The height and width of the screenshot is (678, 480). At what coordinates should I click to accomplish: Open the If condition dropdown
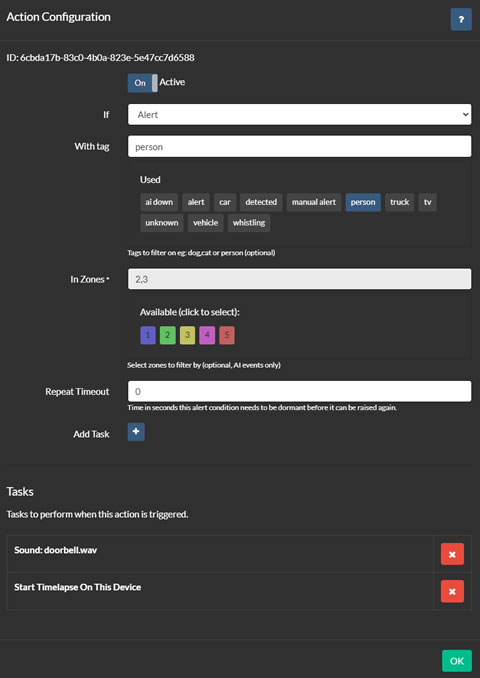299,115
